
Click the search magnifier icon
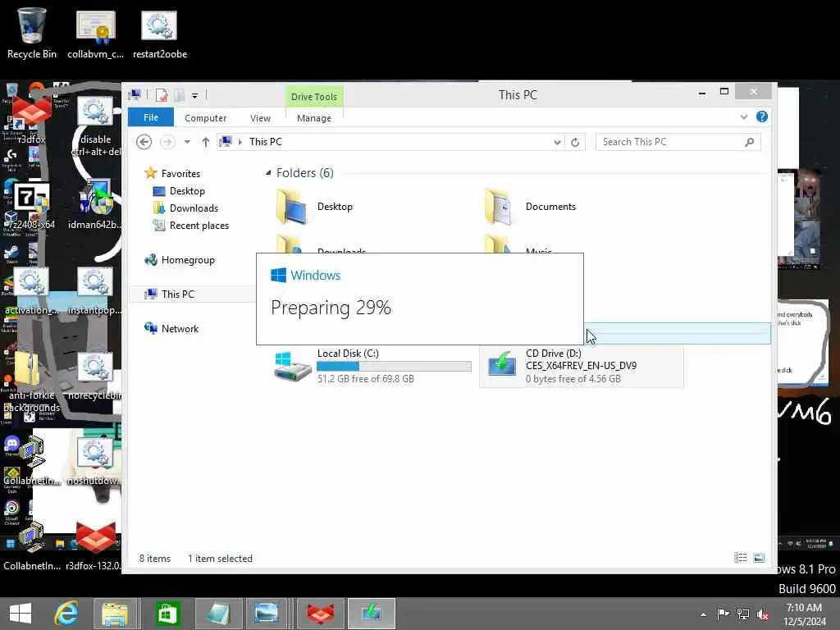(750, 142)
